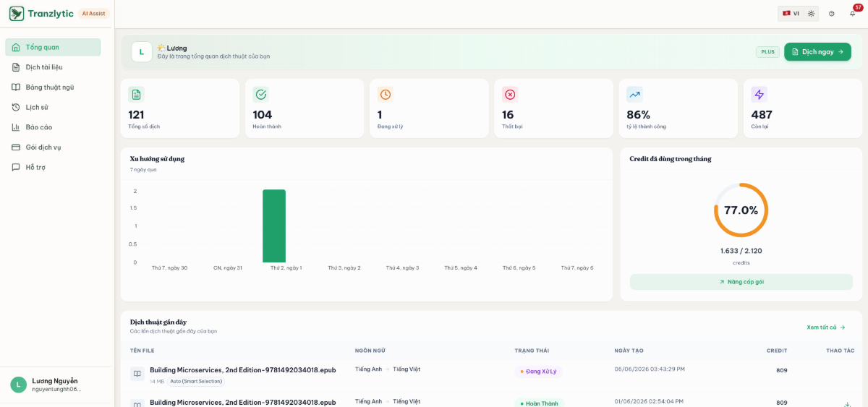Go to Gói dịch vụ page
The width and height of the screenshot is (868, 407).
pyautogui.click(x=53, y=147)
